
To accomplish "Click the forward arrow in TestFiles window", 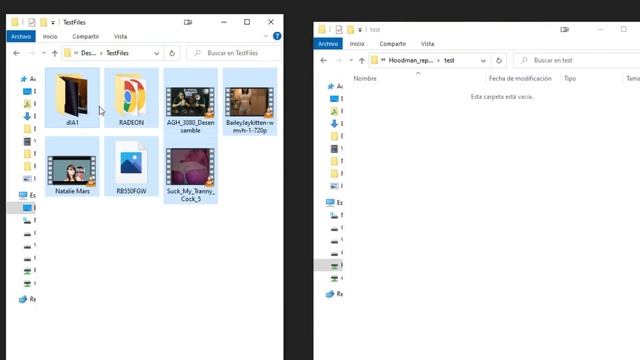I will [x=31, y=53].
